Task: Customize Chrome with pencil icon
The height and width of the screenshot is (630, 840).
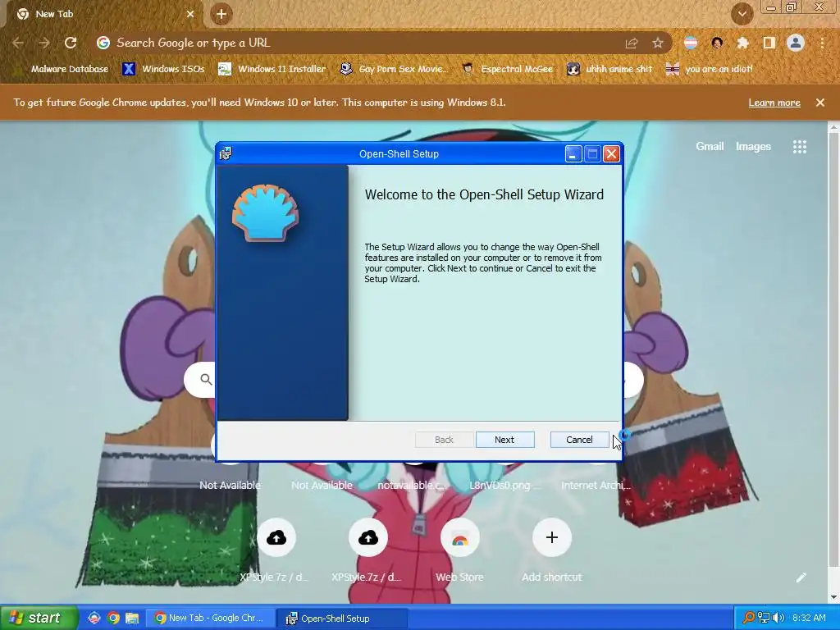Action: [801, 577]
